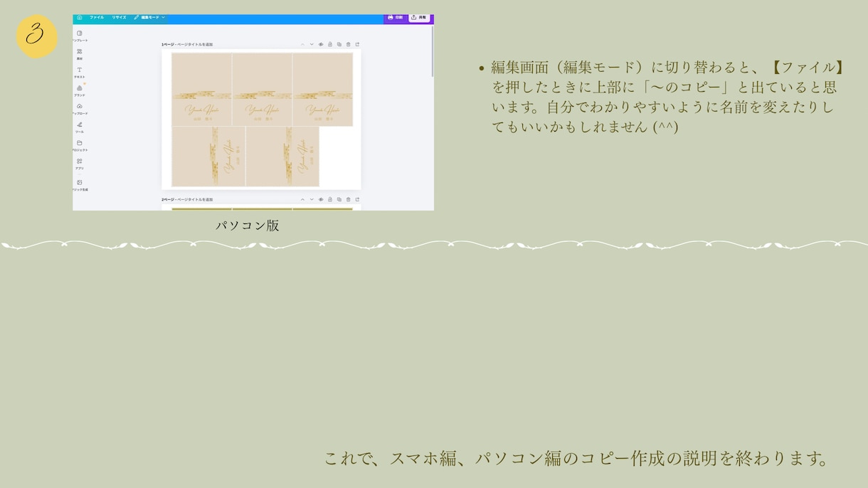Select the bottom-right rotated card on page 1
The width and height of the screenshot is (868, 488).
(x=282, y=157)
